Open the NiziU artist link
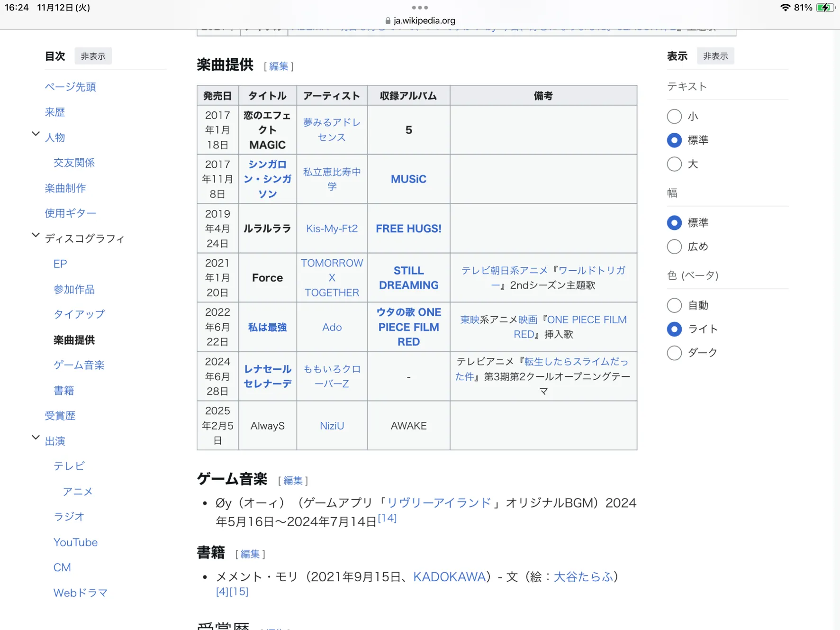 [332, 426]
